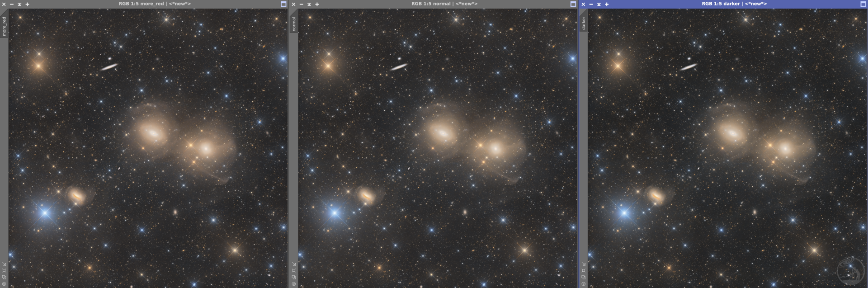Shade the darker window using the roll-up icon
Screen dimensions: 868x288
599,4
